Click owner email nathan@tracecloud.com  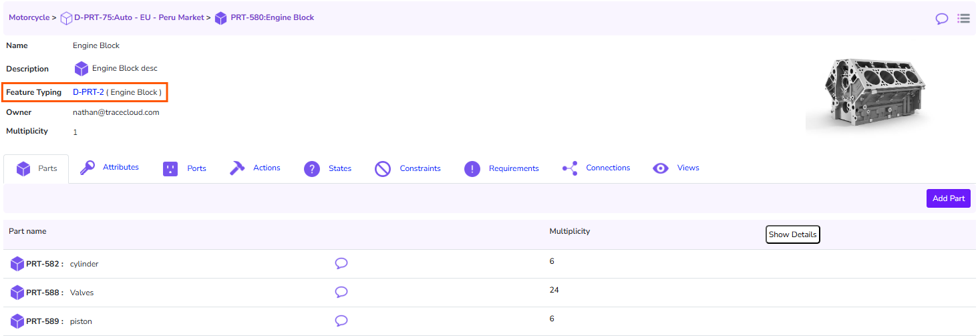[x=116, y=112]
